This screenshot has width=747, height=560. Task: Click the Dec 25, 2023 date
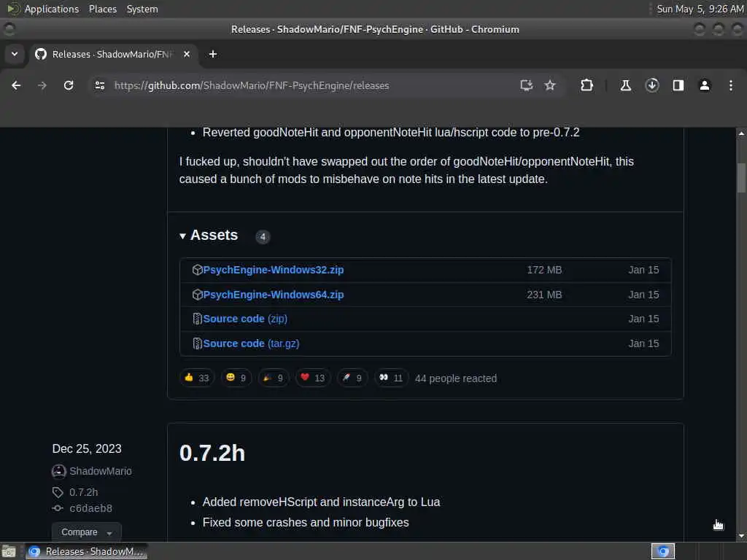(87, 448)
